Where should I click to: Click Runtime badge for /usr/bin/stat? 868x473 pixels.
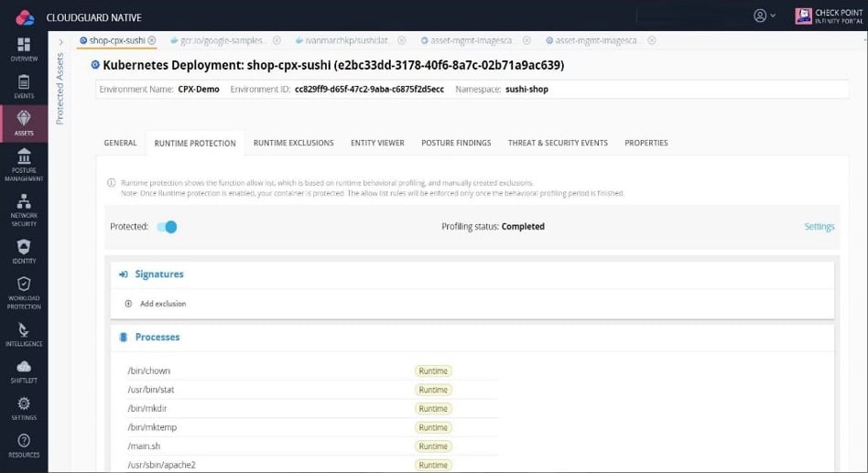[x=433, y=390]
